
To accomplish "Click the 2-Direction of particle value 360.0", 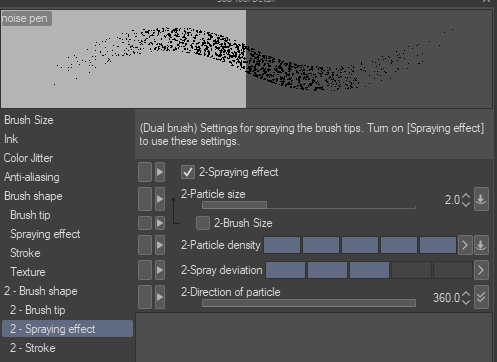I will coord(446,298).
